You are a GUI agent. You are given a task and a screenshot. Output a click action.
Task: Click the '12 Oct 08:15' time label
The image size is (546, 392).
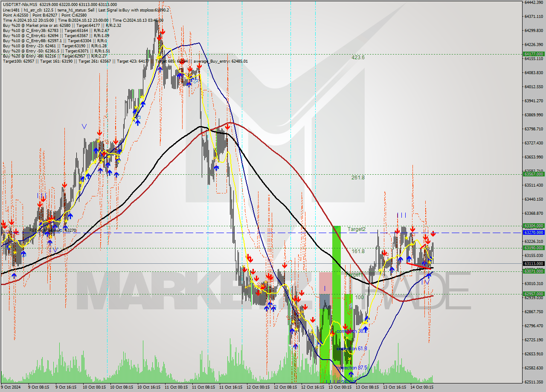point(285,387)
